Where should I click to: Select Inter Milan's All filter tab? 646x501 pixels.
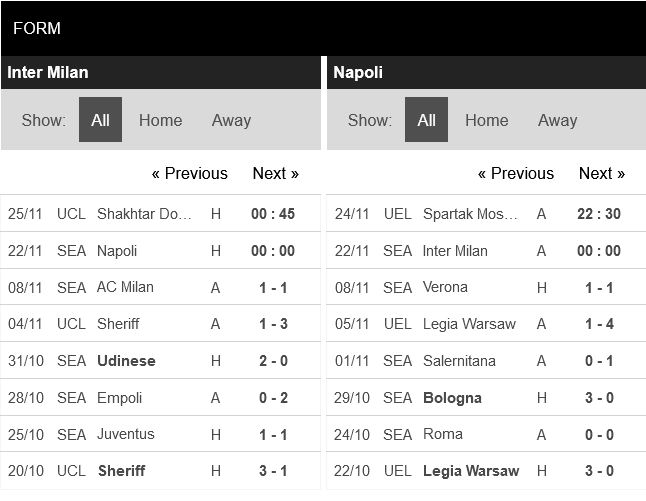pyautogui.click(x=100, y=120)
